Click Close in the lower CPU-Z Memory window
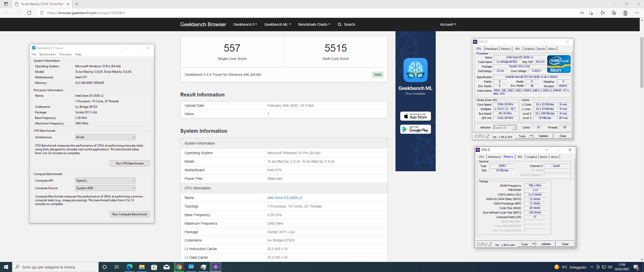The image size is (644, 272). [565, 244]
